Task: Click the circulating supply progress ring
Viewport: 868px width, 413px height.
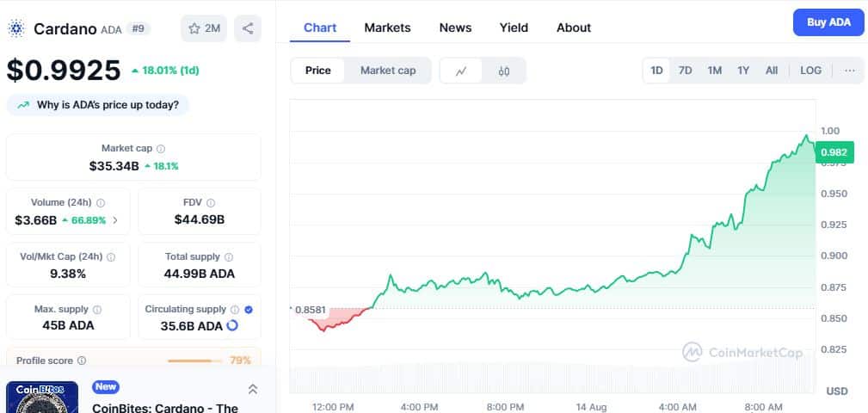Action: [x=232, y=325]
